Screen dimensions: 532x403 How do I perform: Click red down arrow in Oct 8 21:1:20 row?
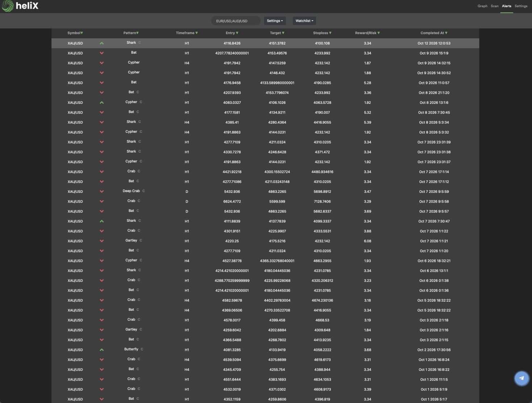[102, 93]
